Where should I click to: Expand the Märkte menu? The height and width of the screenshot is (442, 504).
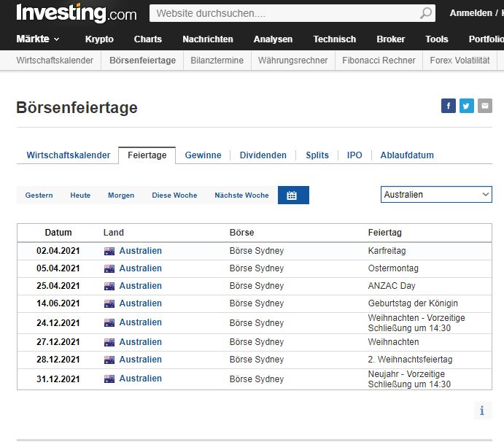38,39
